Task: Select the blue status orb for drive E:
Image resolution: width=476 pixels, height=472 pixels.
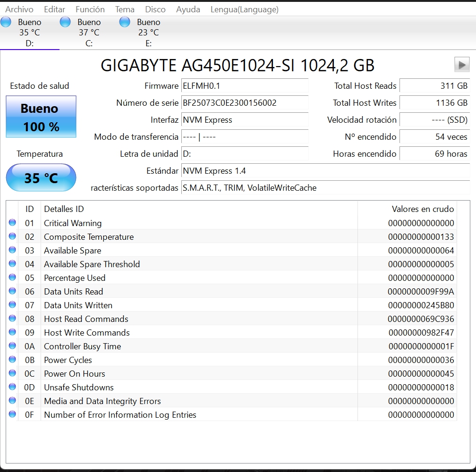Action: [x=125, y=22]
